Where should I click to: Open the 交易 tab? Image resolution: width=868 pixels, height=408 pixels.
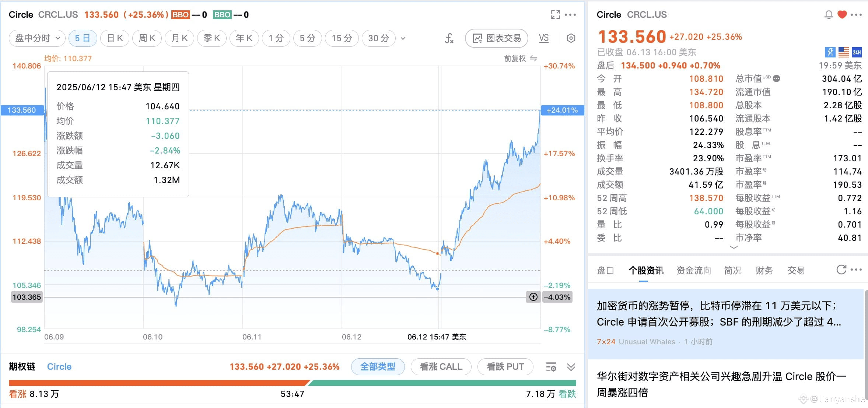click(x=796, y=271)
